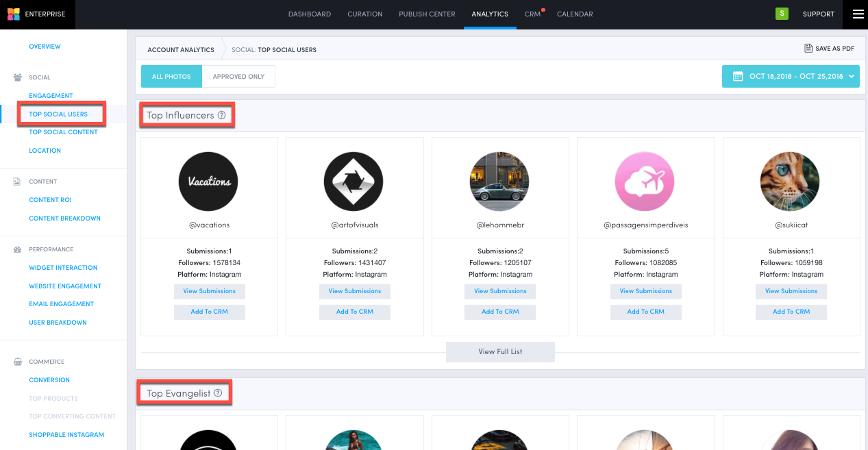Open the hamburger menu icon
Image resolution: width=868 pixels, height=450 pixels.
[x=858, y=14]
